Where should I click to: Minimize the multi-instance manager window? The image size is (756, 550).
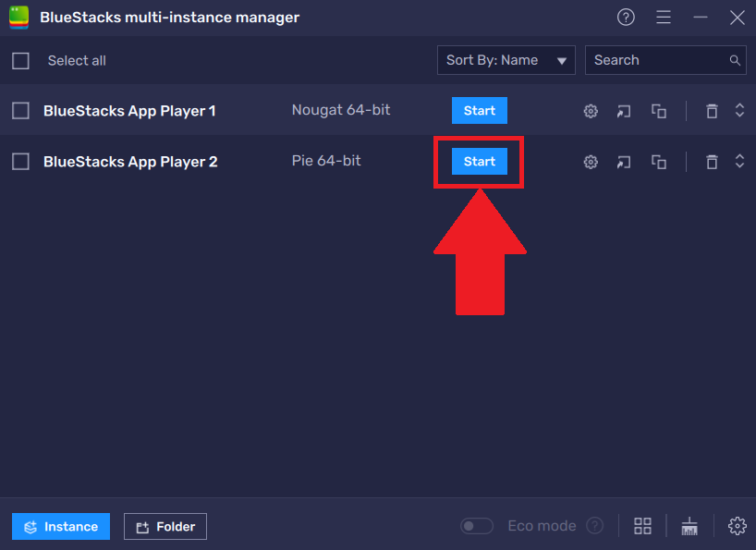700,18
